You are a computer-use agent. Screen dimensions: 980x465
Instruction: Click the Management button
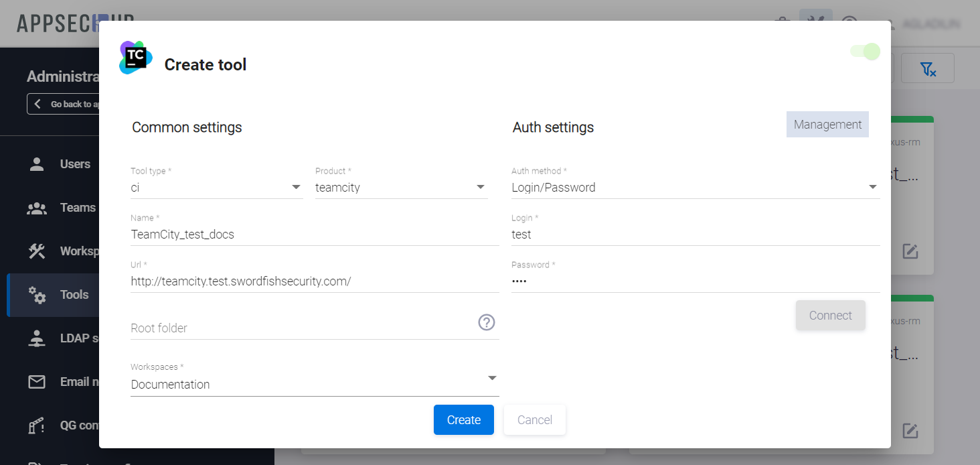[827, 125]
